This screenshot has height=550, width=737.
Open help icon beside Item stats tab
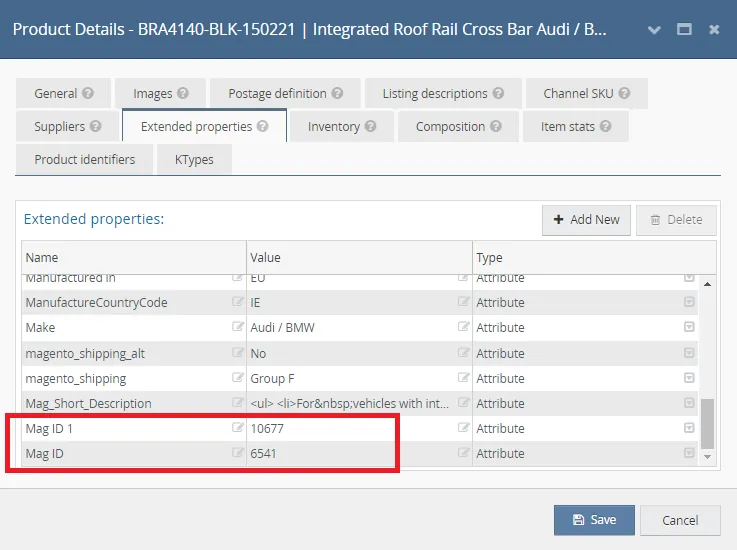point(605,126)
